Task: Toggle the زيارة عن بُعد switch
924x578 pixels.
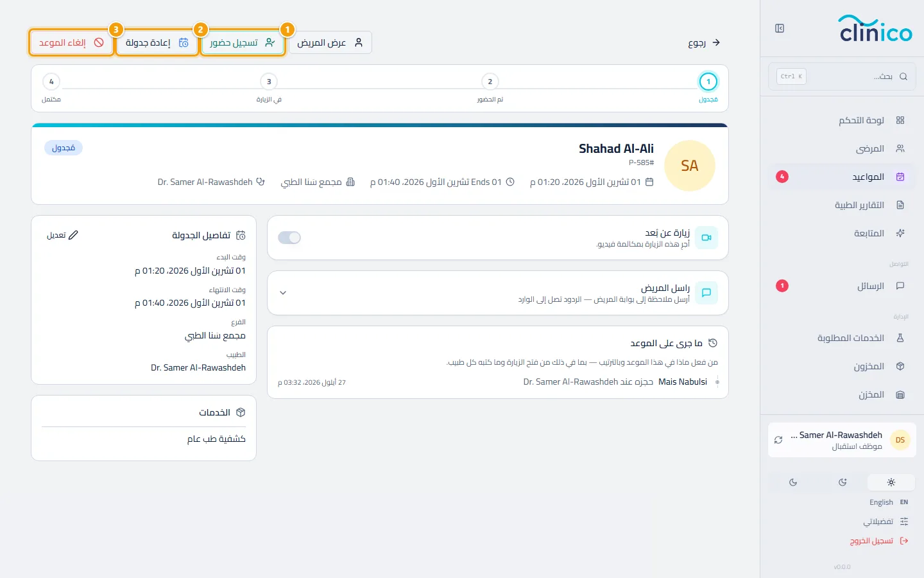Action: 289,238
